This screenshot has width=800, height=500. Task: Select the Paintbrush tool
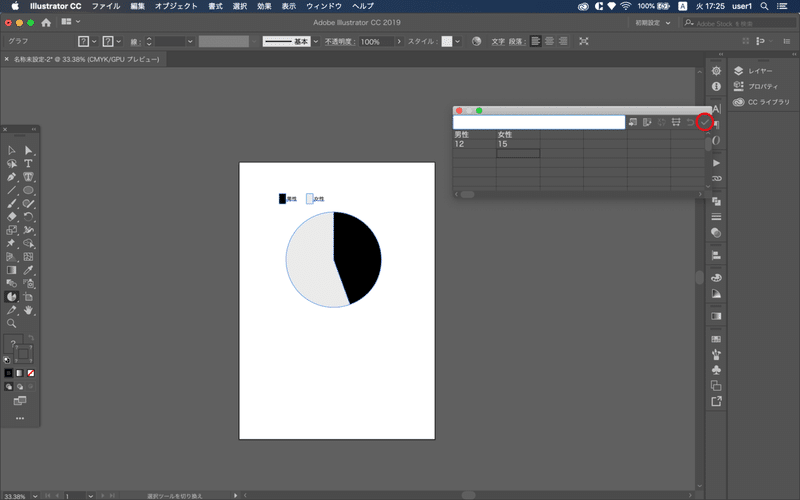coord(11,204)
